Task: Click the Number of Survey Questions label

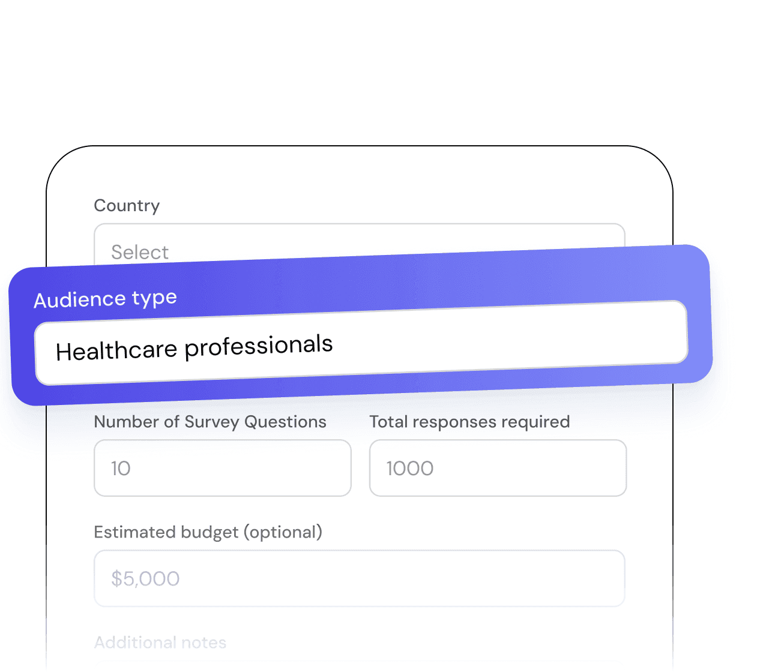Action: pos(210,422)
